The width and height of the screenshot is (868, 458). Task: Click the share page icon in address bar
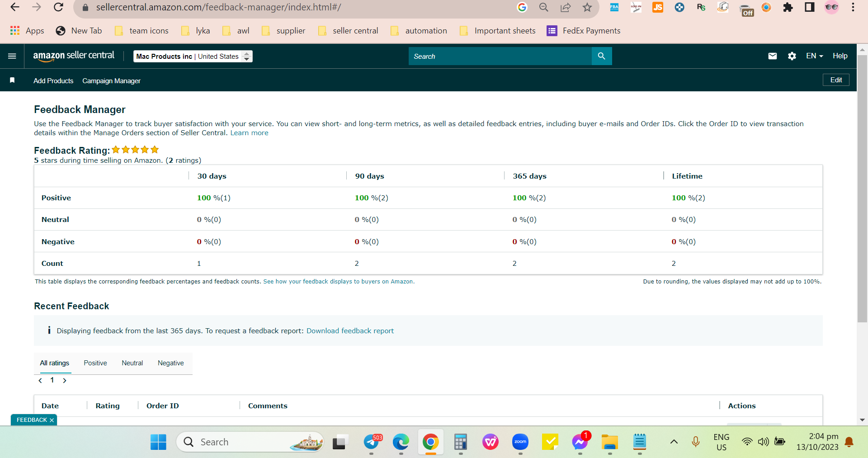tap(565, 7)
